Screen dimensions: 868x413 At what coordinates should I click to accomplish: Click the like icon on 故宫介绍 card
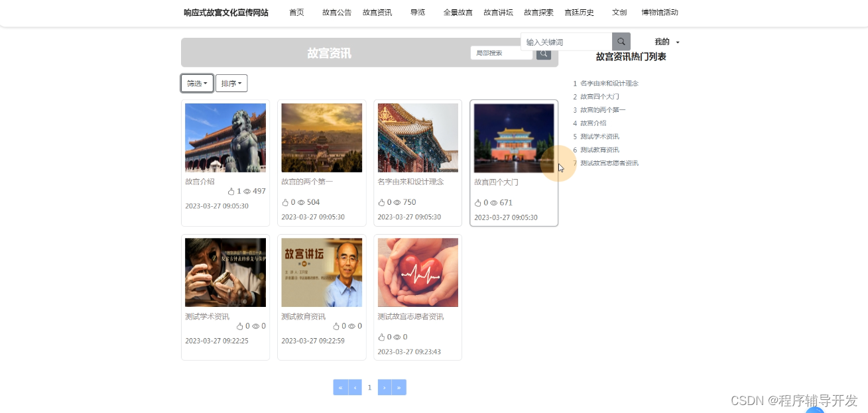[x=231, y=192]
